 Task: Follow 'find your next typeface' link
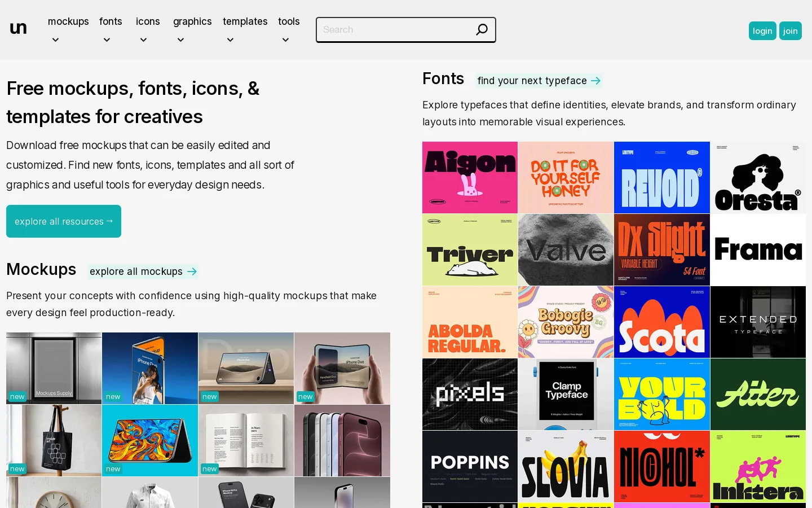[539, 81]
